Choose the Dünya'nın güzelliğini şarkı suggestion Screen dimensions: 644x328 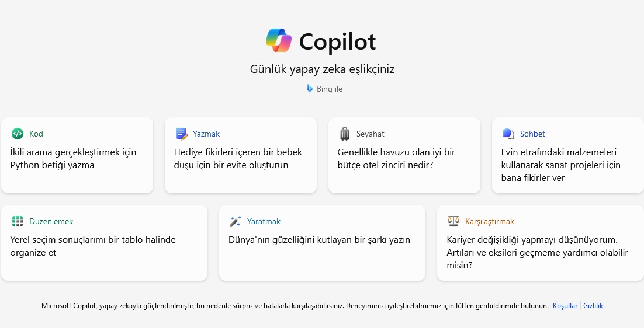pyautogui.click(x=322, y=243)
